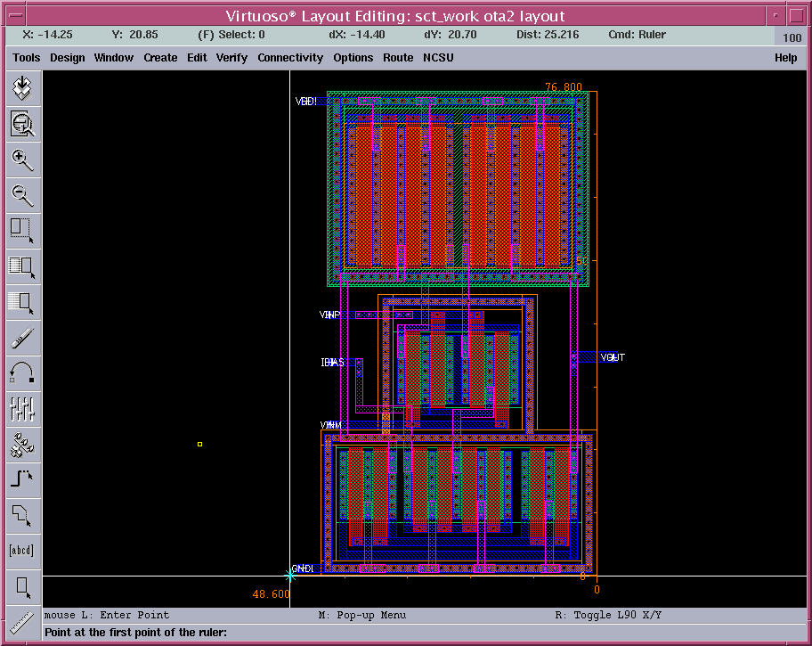Open the Design menu
Image resolution: width=812 pixels, height=646 pixels.
pyautogui.click(x=68, y=58)
